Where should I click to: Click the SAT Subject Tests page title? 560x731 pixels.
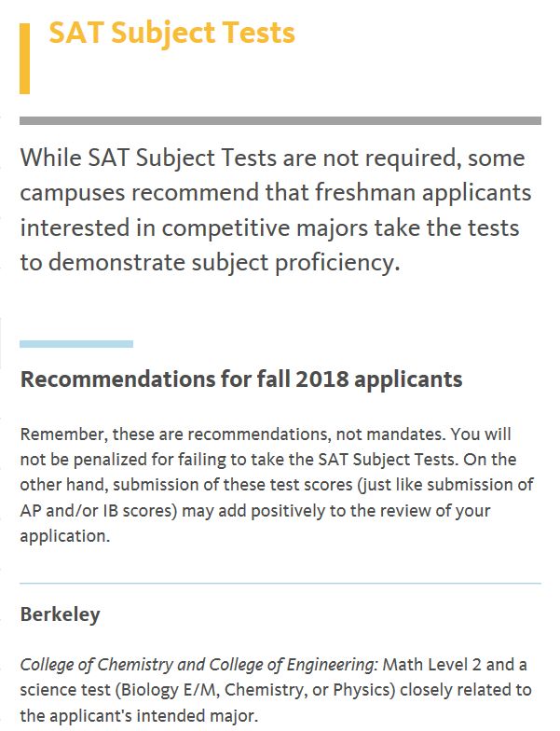[171, 34]
